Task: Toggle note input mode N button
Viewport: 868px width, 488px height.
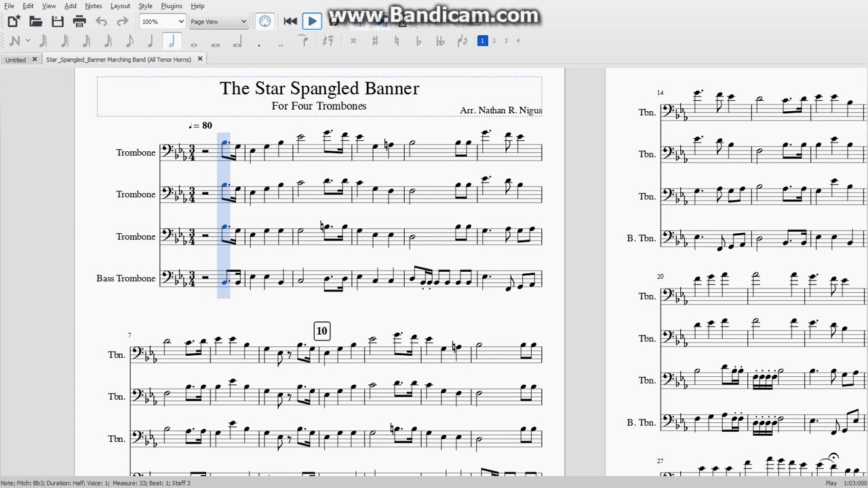Action: (15, 41)
